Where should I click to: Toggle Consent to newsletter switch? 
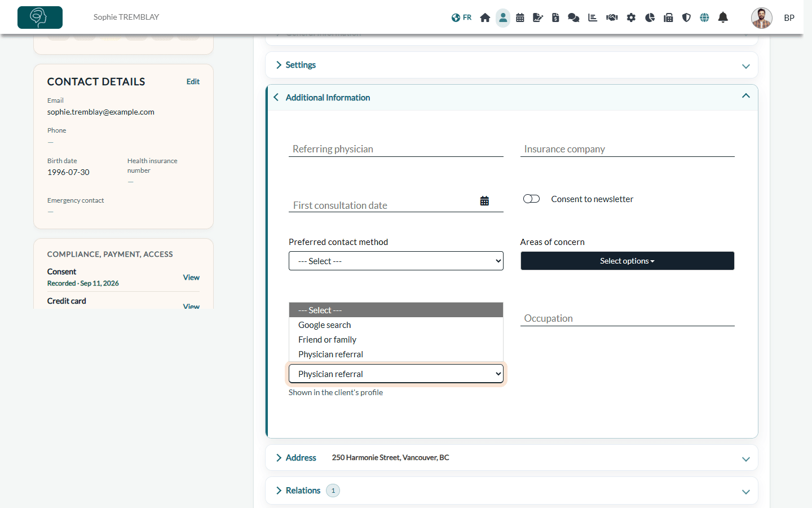[x=531, y=199]
